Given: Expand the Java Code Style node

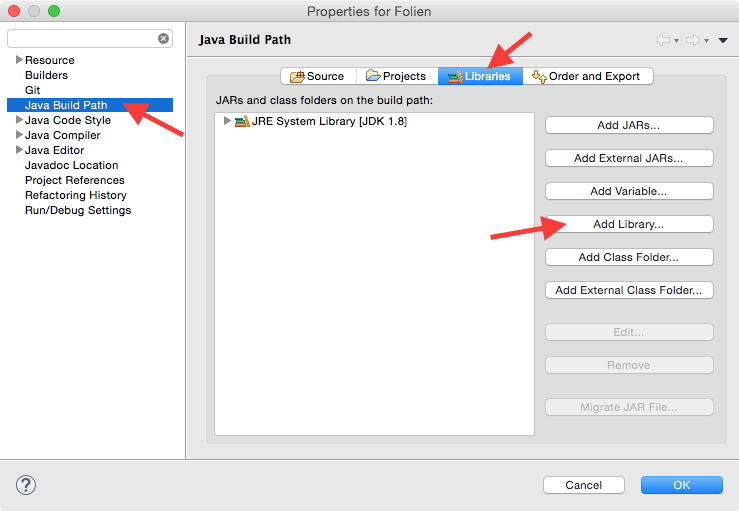Looking at the screenshot, I should [x=19, y=120].
